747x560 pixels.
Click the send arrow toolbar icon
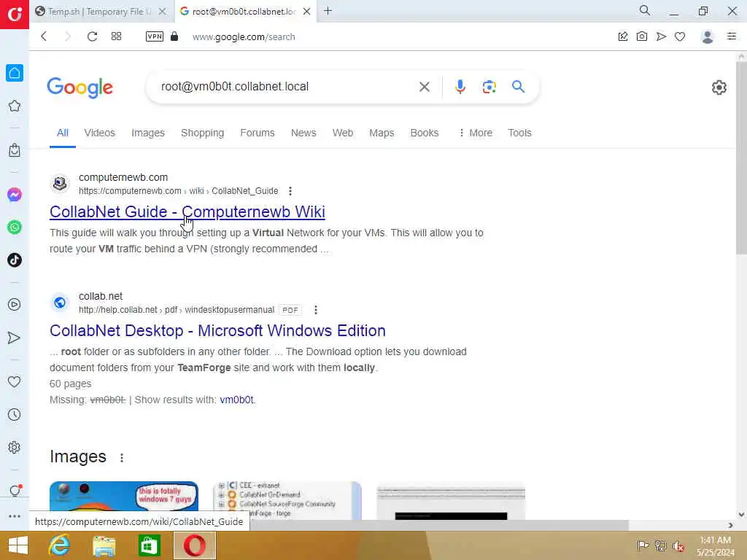661,36
